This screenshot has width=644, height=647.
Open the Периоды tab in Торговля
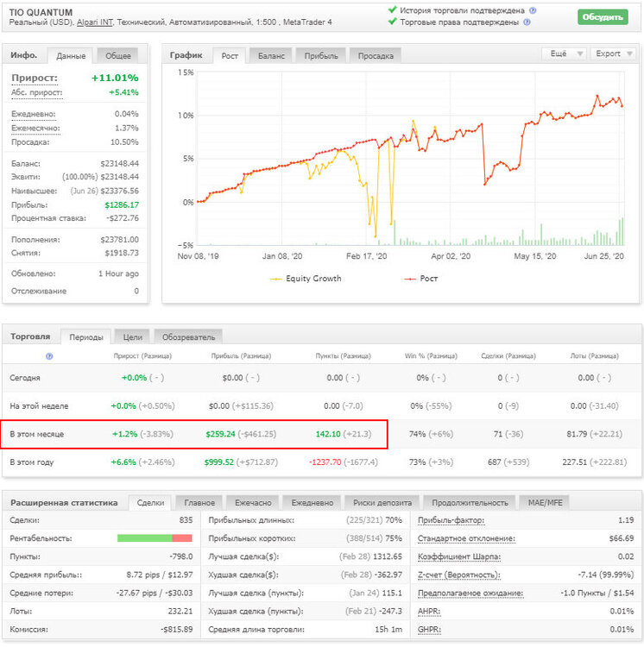pyautogui.click(x=86, y=337)
